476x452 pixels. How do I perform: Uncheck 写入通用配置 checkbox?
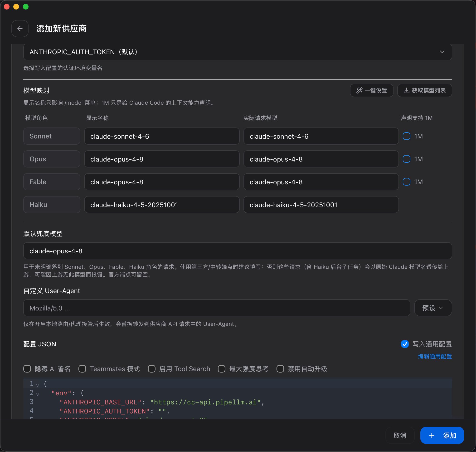[x=405, y=344]
